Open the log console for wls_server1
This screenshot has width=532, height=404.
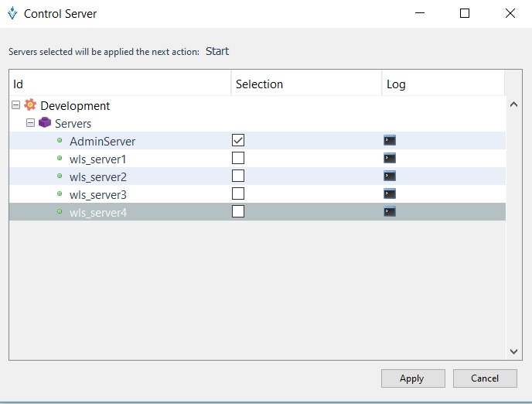(390, 159)
